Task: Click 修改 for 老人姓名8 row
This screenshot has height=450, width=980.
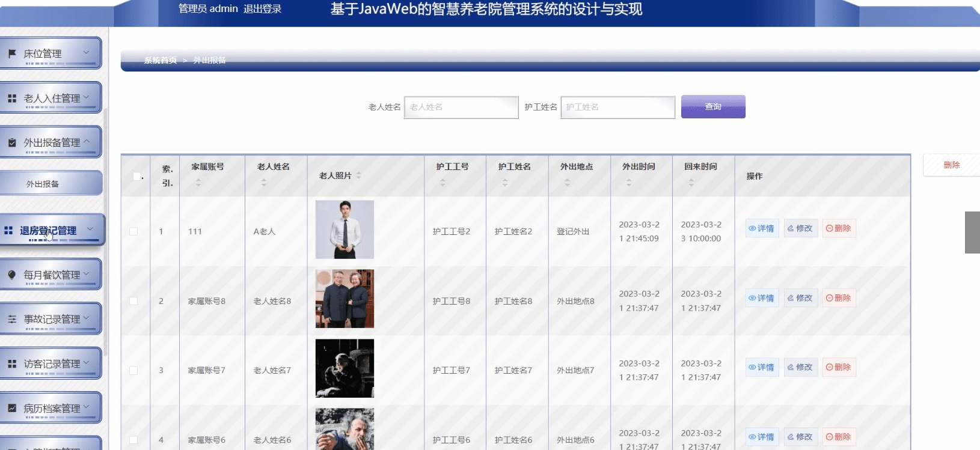Action: 800,298
